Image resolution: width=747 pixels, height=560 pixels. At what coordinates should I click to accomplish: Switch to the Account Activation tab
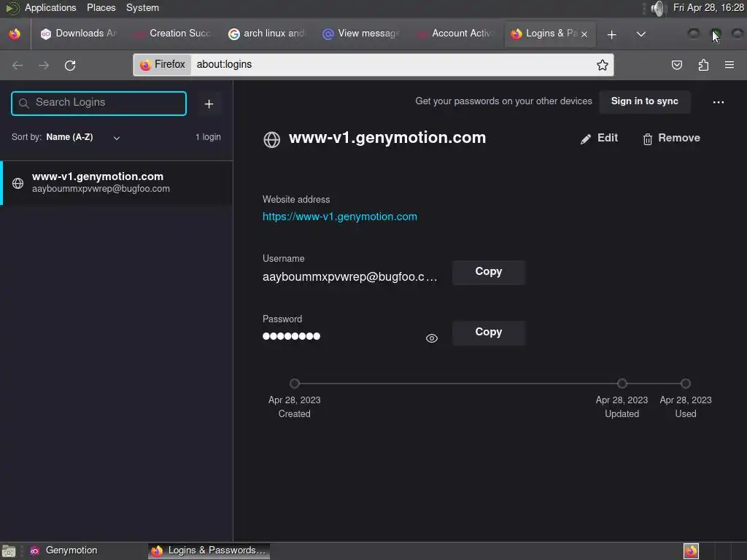(x=455, y=34)
